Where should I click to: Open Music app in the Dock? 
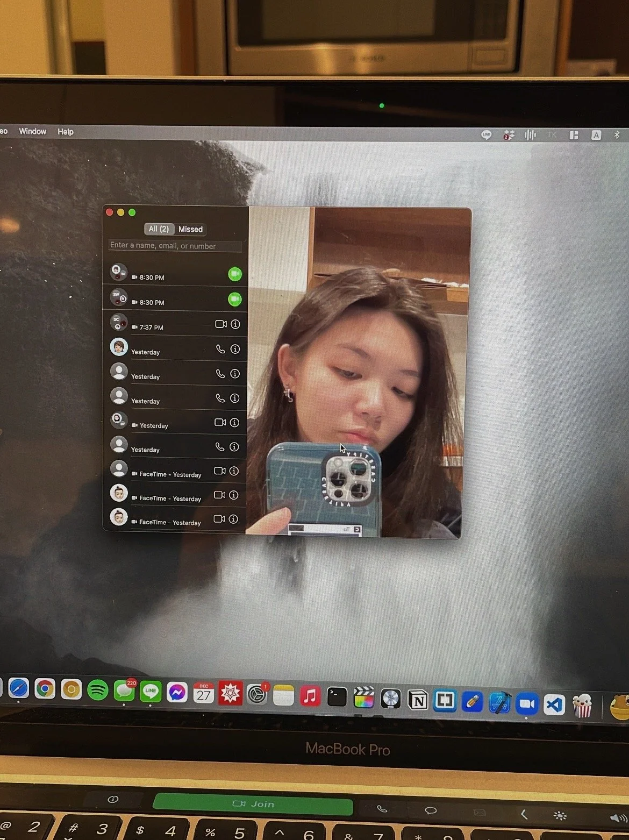tap(310, 696)
